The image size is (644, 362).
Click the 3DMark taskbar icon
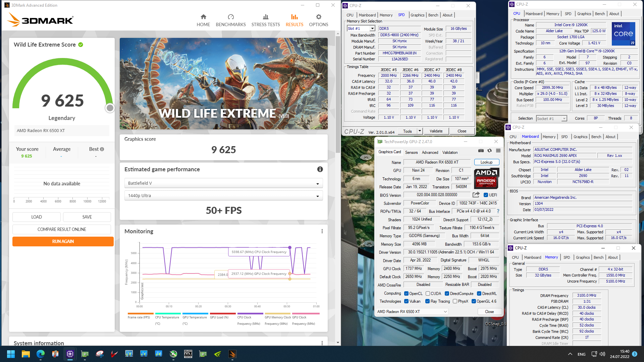point(232,354)
